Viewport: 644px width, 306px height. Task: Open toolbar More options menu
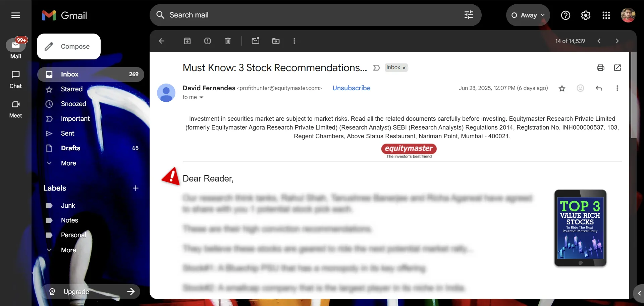(x=294, y=41)
